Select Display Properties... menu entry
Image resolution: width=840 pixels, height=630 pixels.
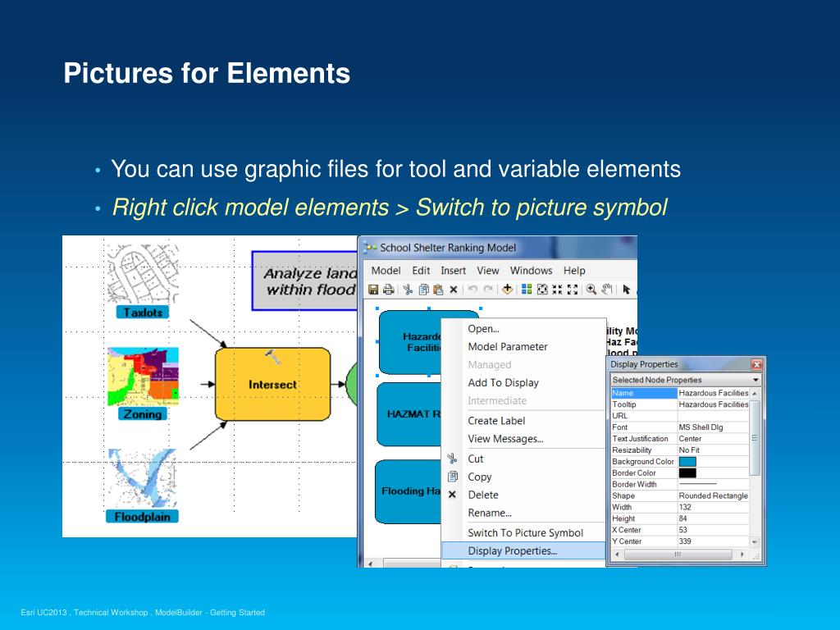(x=523, y=550)
